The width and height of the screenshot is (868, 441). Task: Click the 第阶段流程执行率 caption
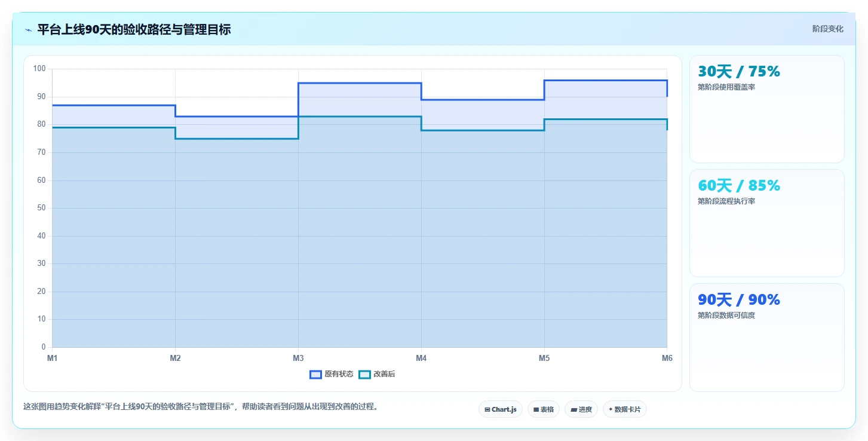click(726, 201)
